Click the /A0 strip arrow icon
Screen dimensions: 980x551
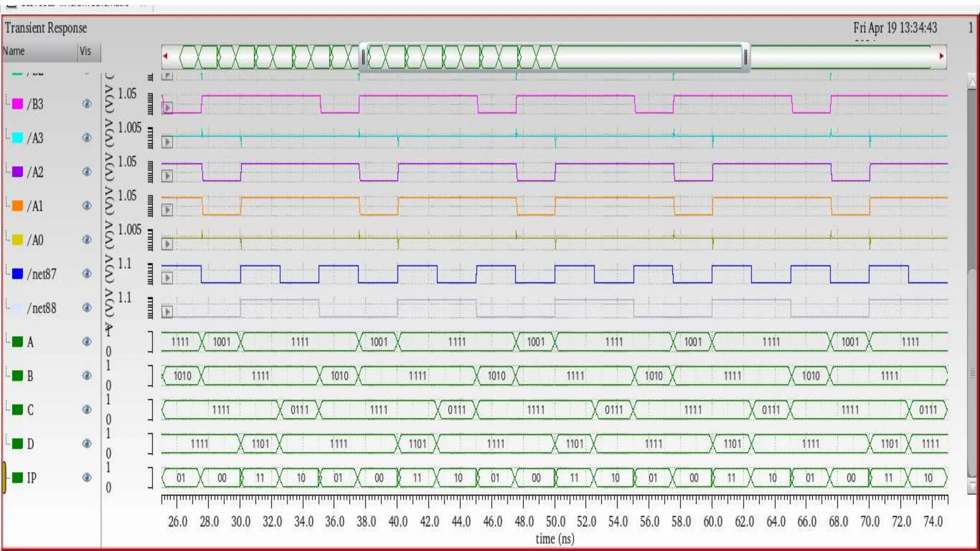click(167, 244)
